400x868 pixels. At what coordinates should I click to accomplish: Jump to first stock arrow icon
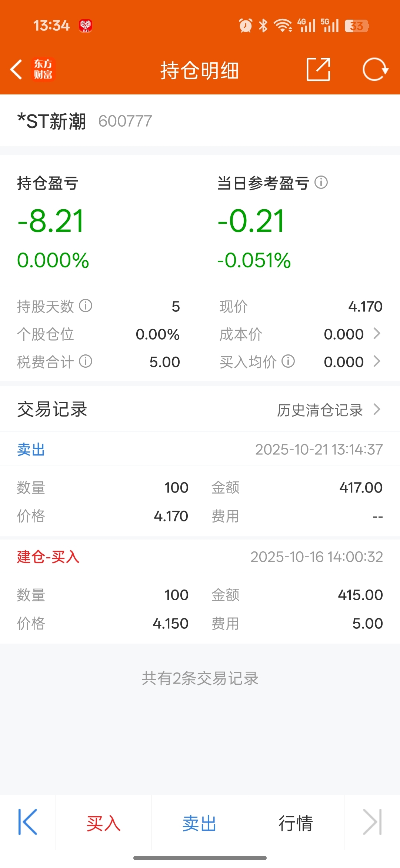coord(28,822)
